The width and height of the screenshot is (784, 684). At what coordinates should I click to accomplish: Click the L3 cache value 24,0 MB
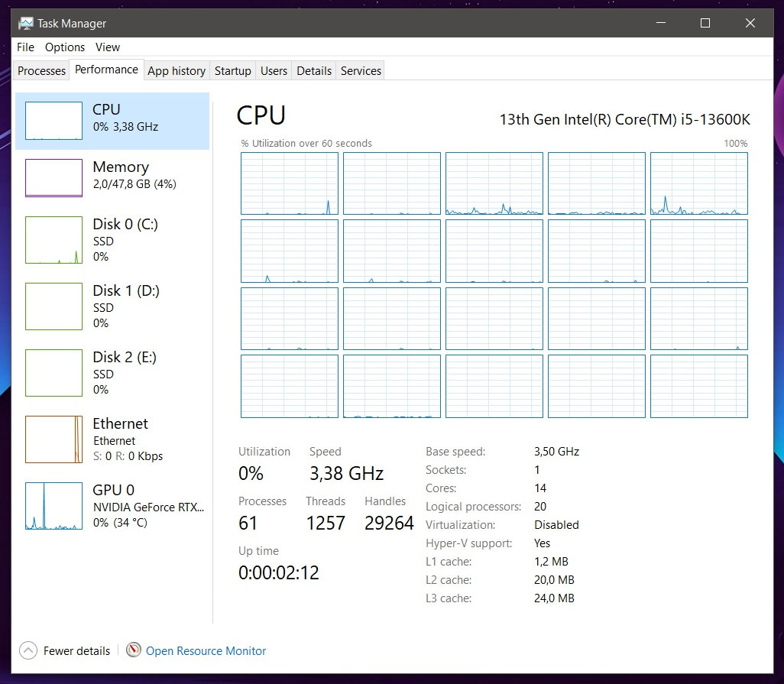point(554,598)
